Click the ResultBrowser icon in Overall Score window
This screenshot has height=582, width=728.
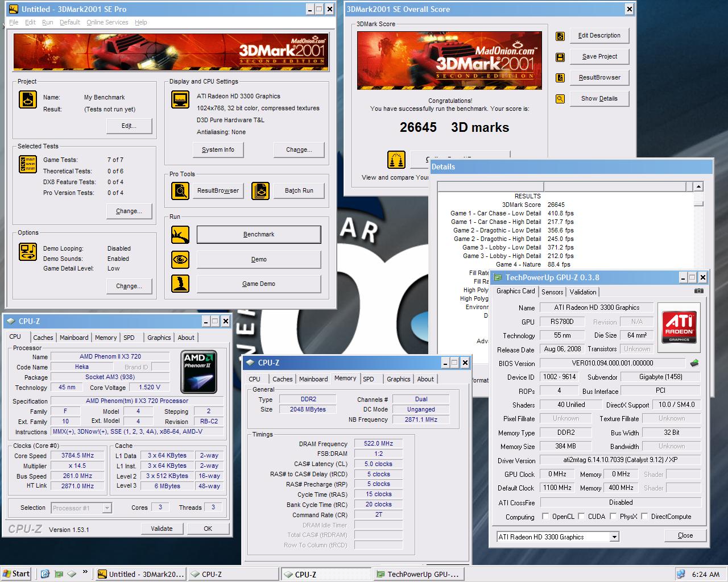pos(560,78)
